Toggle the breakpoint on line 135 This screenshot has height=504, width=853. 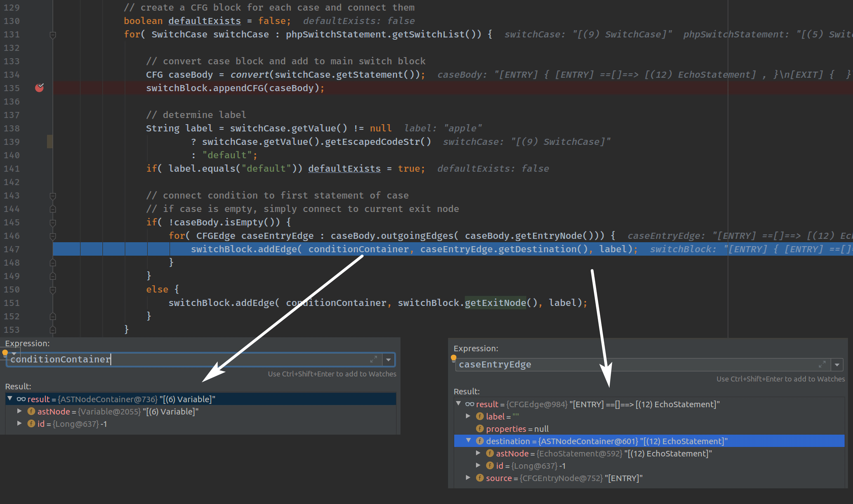pyautogui.click(x=39, y=88)
